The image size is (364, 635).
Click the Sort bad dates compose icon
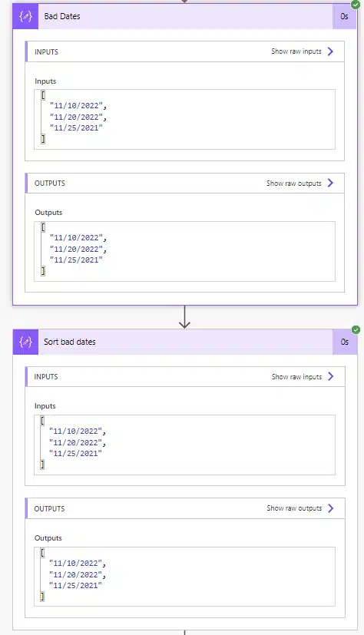point(25,342)
